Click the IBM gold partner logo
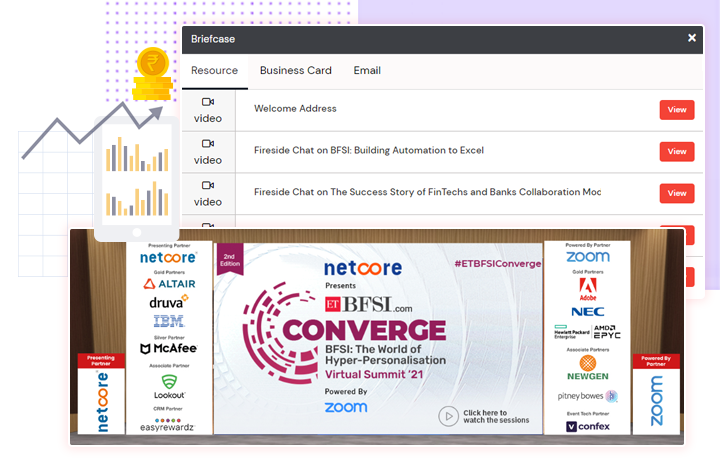The height and width of the screenshot is (460, 720). pyautogui.click(x=168, y=320)
